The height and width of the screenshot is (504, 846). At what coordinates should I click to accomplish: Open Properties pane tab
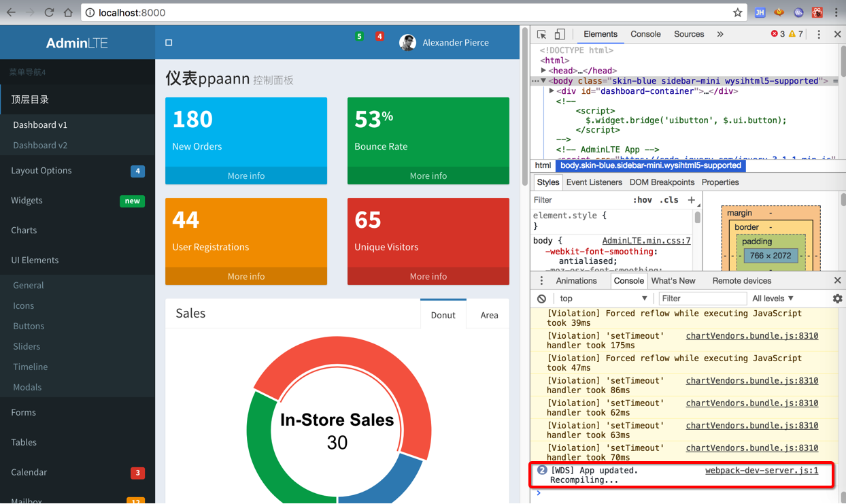[720, 182]
